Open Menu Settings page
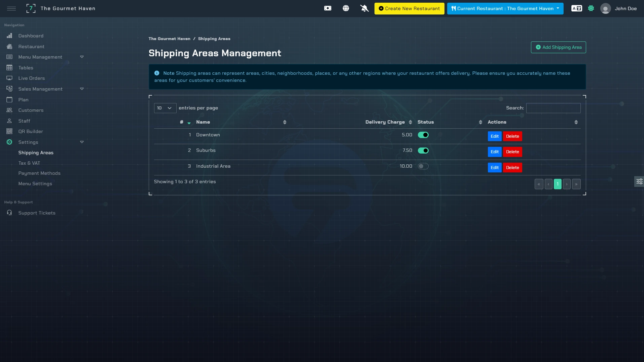The height and width of the screenshot is (362, 644). click(x=35, y=184)
